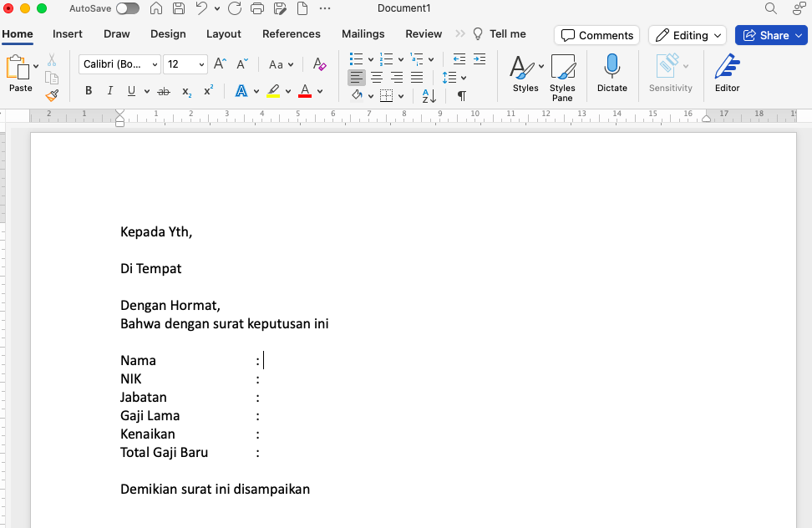Apply the yellow text highlight color
This screenshot has height=528, width=812.
click(x=273, y=91)
